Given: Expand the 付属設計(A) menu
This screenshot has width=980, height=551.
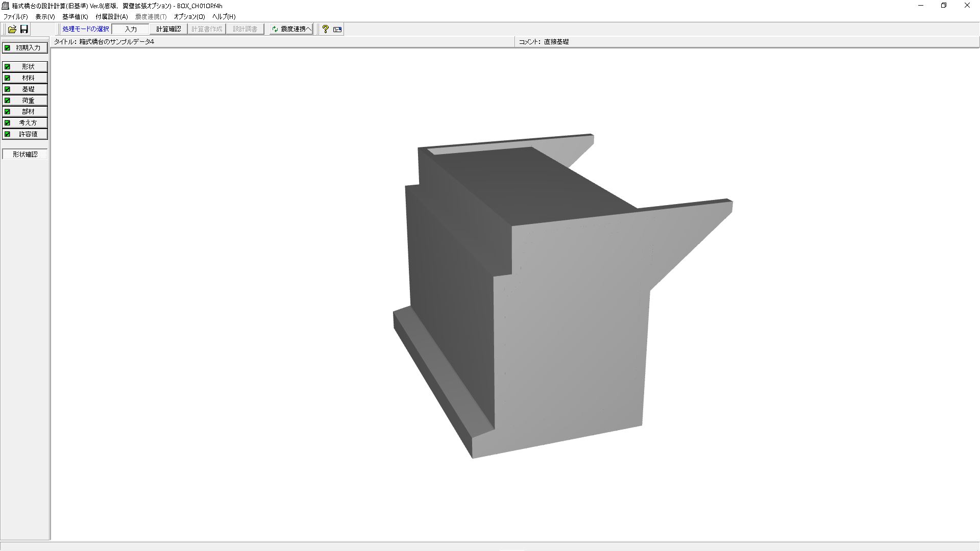Looking at the screenshot, I should point(112,17).
